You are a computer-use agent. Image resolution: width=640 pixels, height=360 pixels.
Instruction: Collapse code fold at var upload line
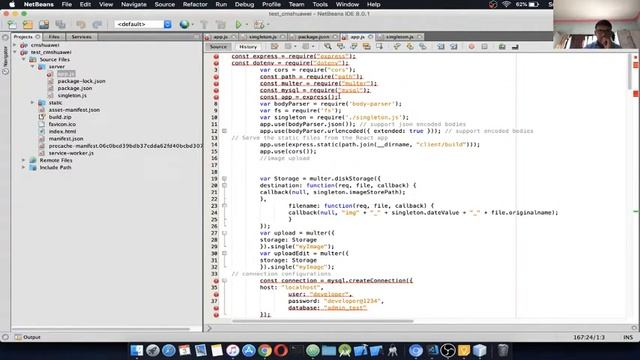pyautogui.click(x=224, y=233)
